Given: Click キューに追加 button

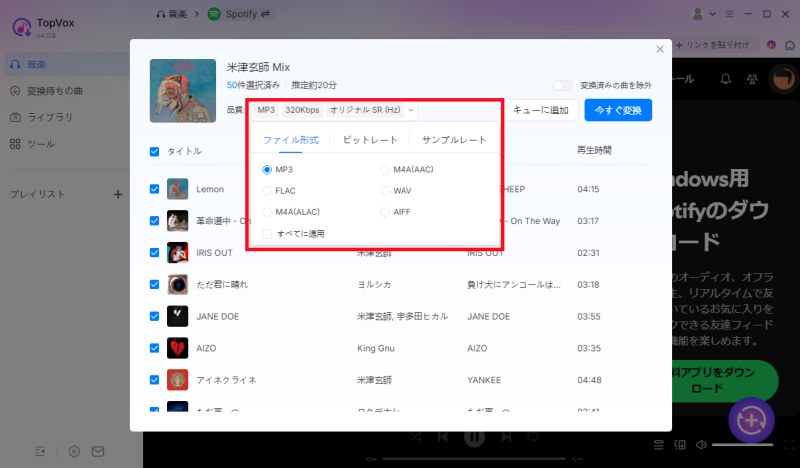Looking at the screenshot, I should 541,110.
